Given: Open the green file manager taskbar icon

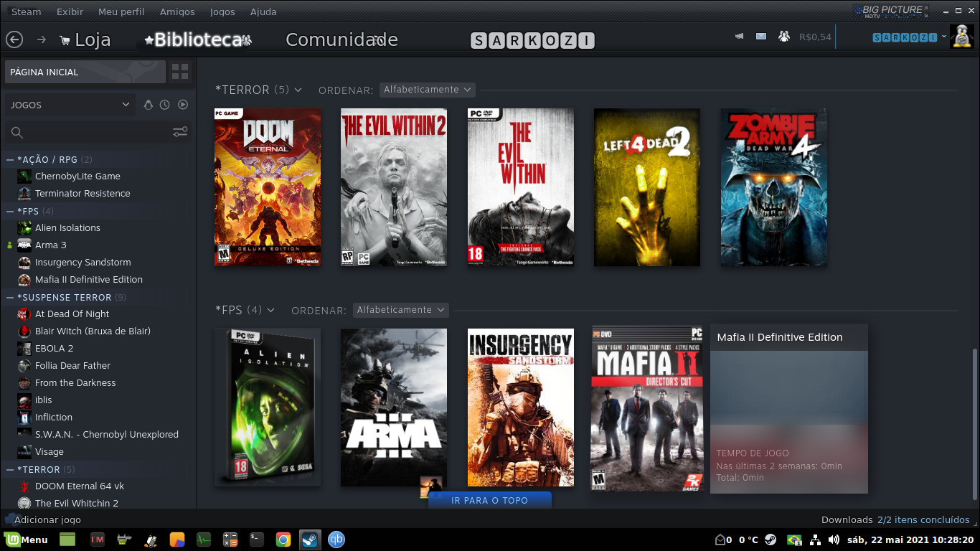Looking at the screenshot, I should [67, 540].
